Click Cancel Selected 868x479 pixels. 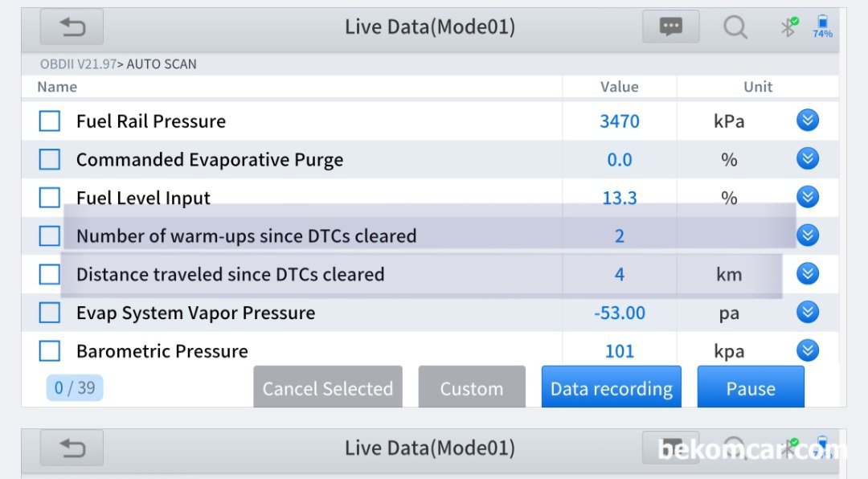pos(328,387)
